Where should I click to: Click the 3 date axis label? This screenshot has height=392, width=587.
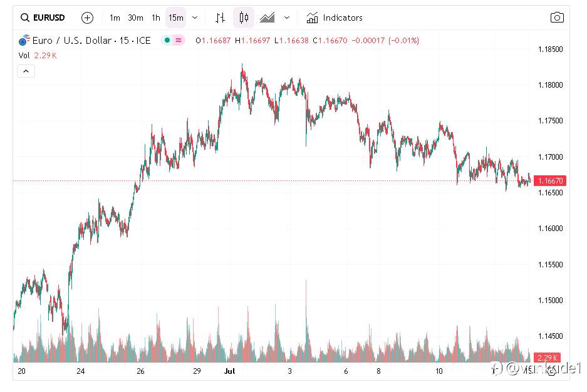tap(289, 371)
